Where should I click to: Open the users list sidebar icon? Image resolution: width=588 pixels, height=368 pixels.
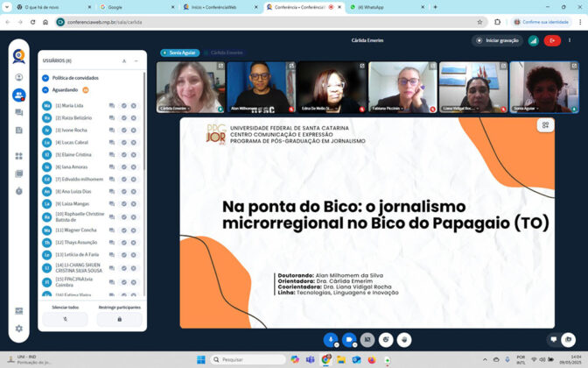[x=18, y=95]
